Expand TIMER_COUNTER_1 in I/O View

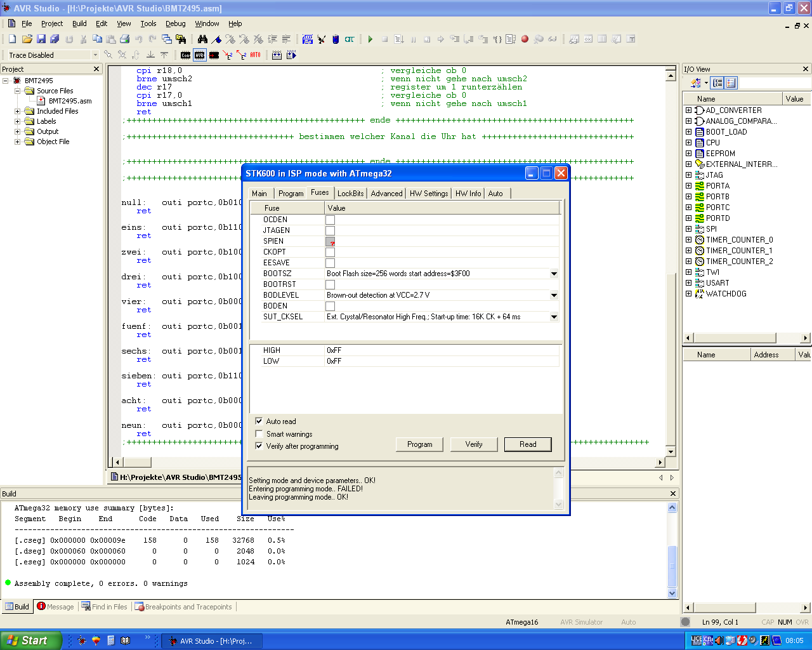click(x=688, y=251)
